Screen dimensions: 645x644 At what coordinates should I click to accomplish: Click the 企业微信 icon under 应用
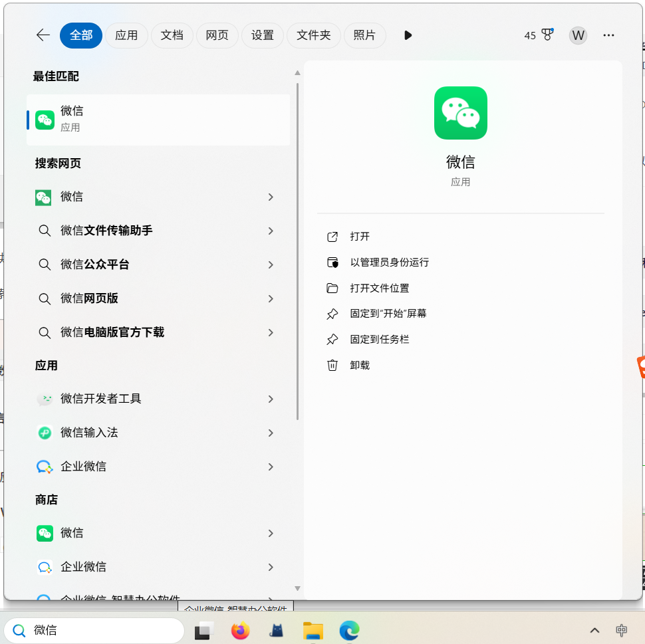tap(45, 467)
